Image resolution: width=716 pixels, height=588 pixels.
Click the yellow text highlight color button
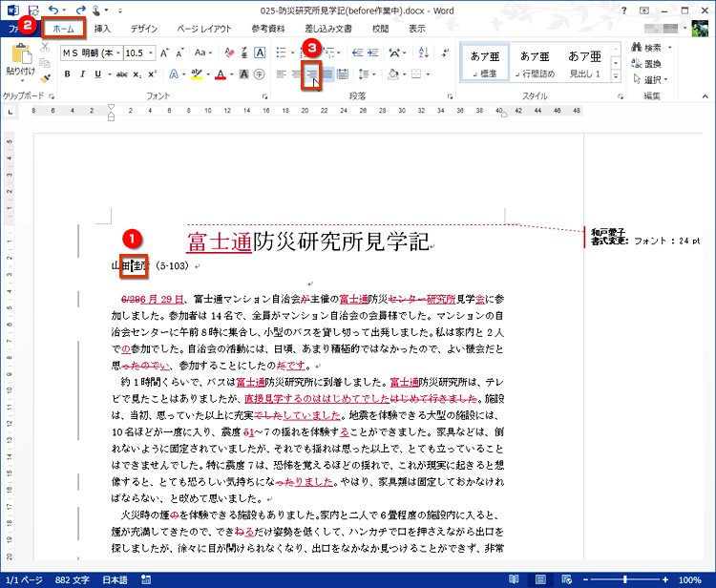(x=197, y=73)
